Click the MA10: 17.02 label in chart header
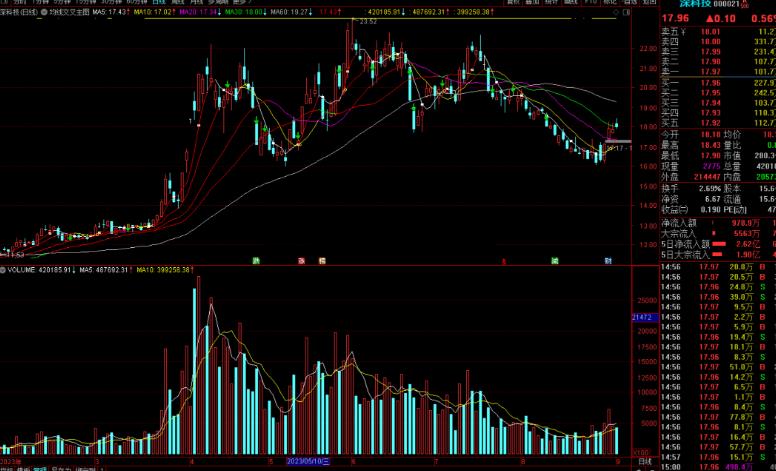776x471 pixels. [x=154, y=11]
